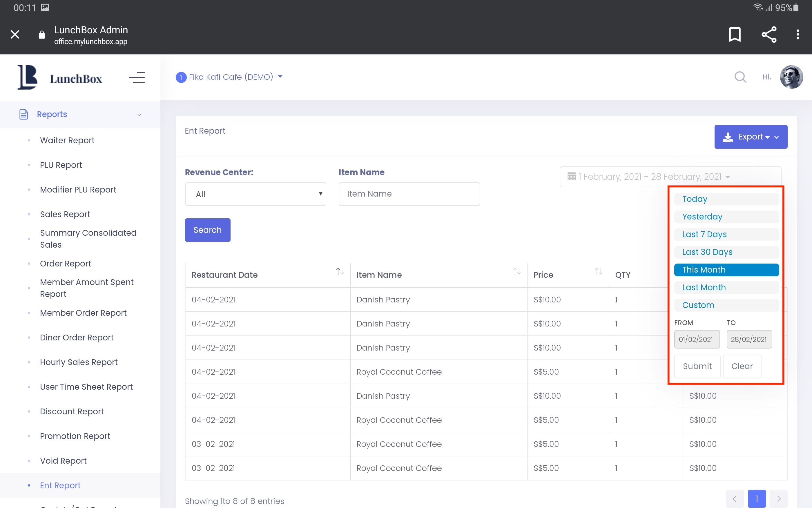This screenshot has width=812, height=508.
Task: Click the header search magnifier icon
Action: pos(740,77)
